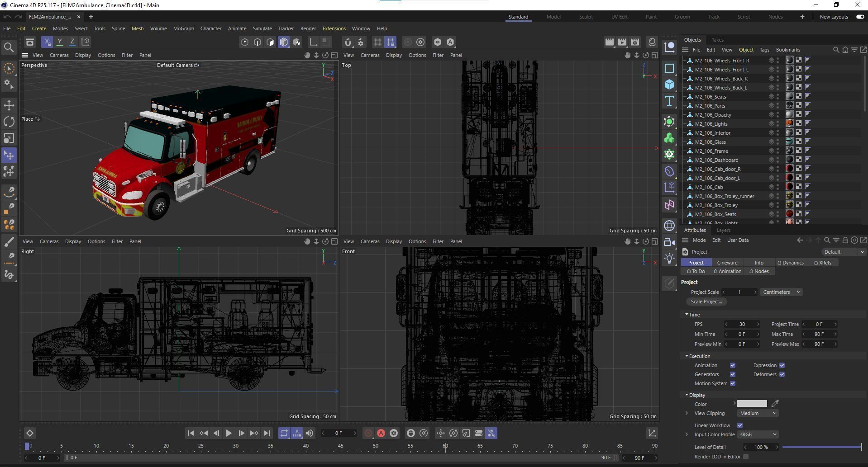Screen dimensions: 868x467
Task: Open the Floor/World grid globe icon
Action: click(669, 226)
